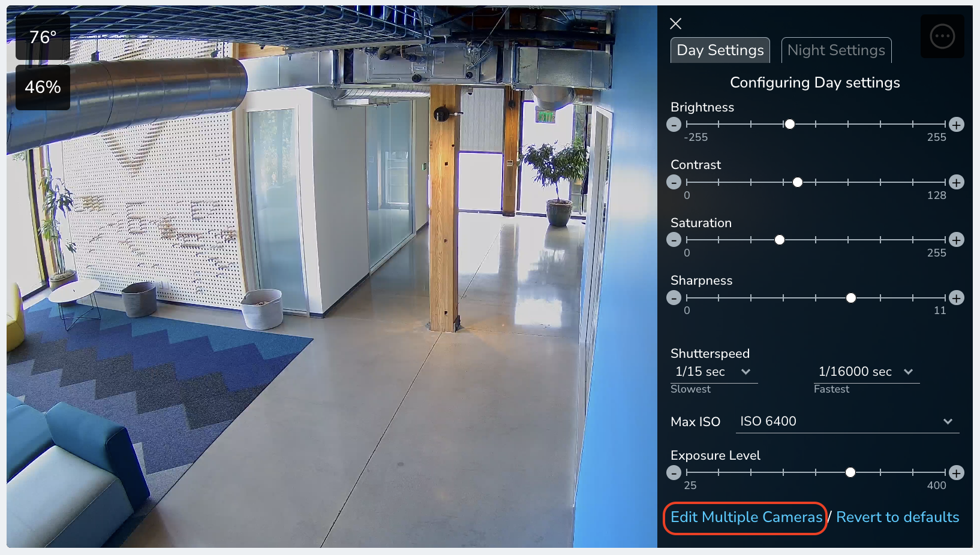Open the three-dots more options menu
The width and height of the screenshot is (980, 555).
(942, 37)
